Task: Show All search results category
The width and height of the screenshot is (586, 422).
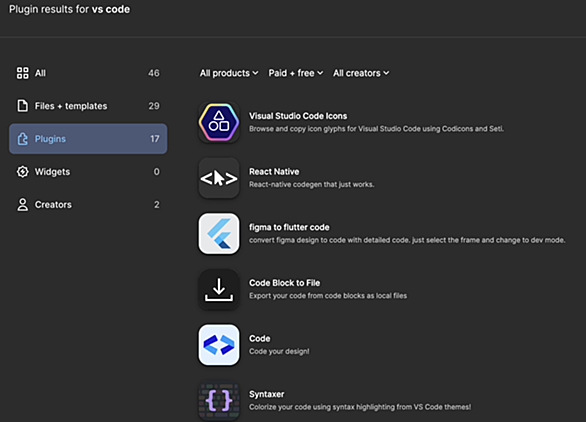Action: pyautogui.click(x=88, y=73)
